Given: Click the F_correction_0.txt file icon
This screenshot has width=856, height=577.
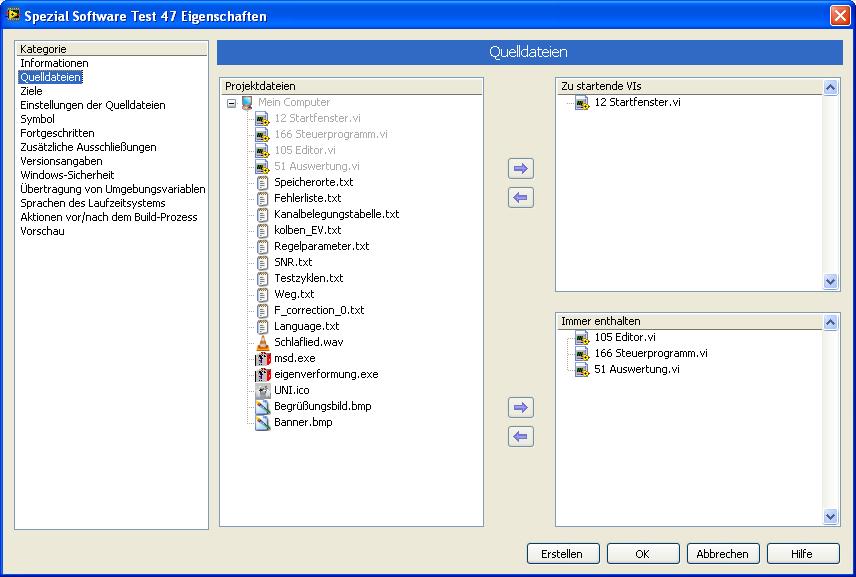Looking at the screenshot, I should tap(263, 310).
